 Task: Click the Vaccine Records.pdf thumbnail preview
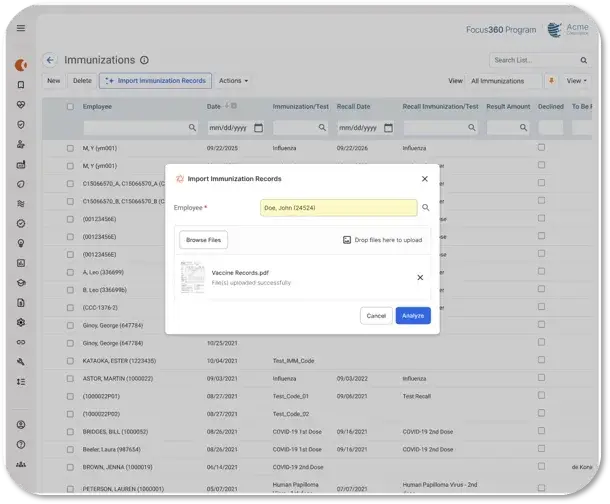point(192,277)
